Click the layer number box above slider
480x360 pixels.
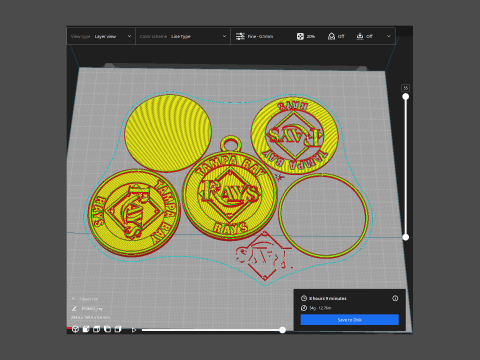click(405, 88)
